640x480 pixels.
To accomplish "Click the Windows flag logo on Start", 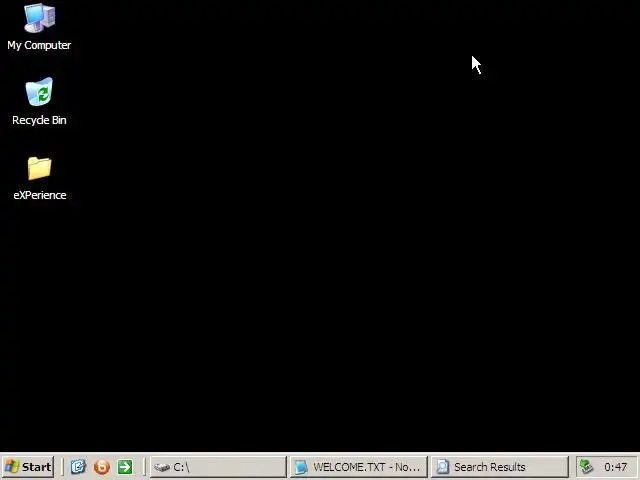I will pos(12,467).
